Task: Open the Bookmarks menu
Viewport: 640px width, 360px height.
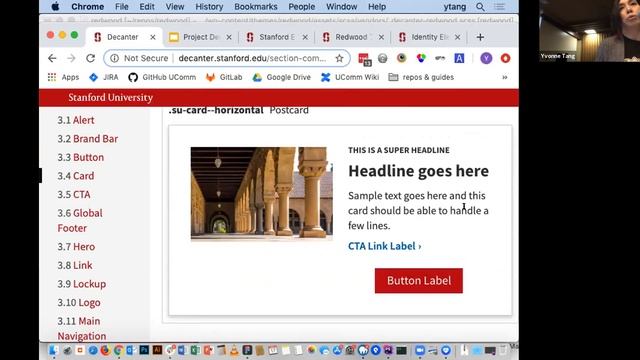Action: coord(256,7)
